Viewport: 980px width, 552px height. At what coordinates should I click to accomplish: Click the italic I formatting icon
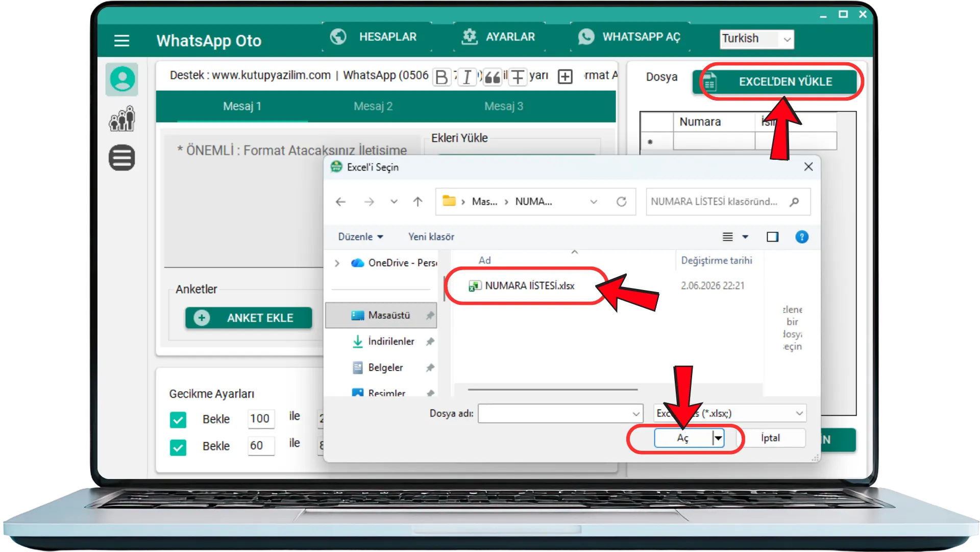(x=467, y=77)
